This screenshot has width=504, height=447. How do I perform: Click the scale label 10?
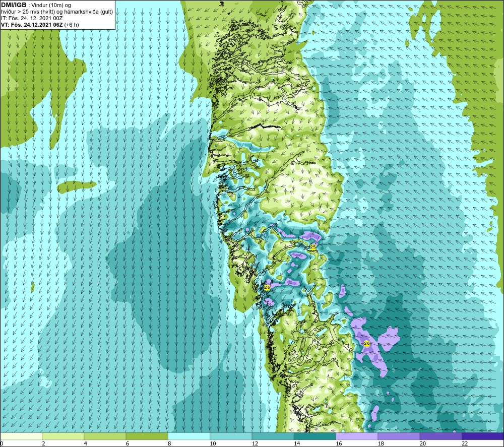(x=213, y=443)
